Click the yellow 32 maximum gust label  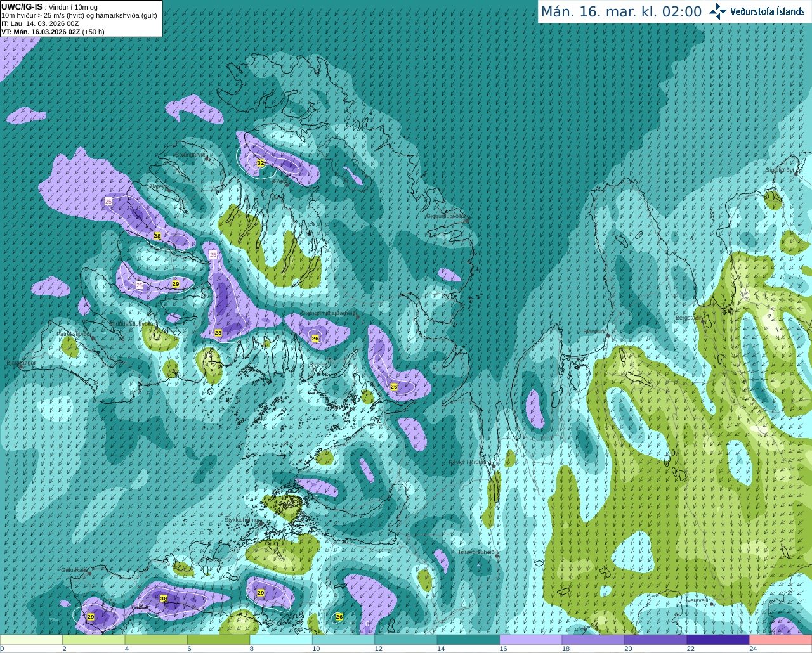click(x=261, y=163)
